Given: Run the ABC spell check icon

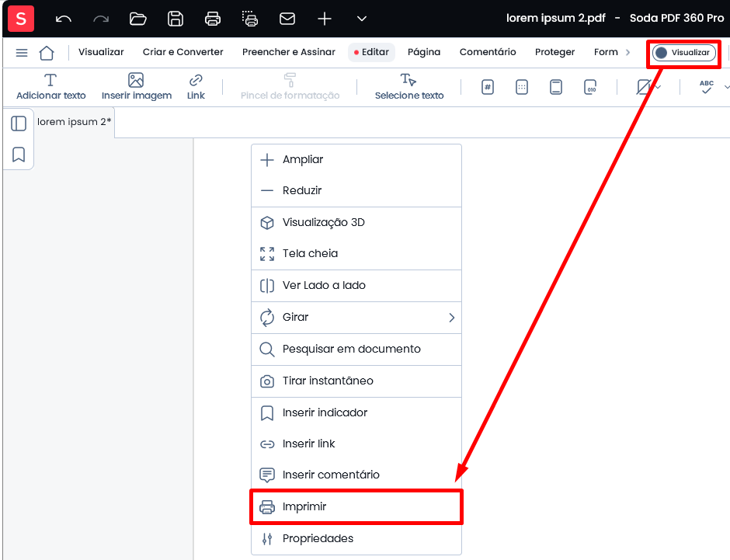Looking at the screenshot, I should 707,86.
